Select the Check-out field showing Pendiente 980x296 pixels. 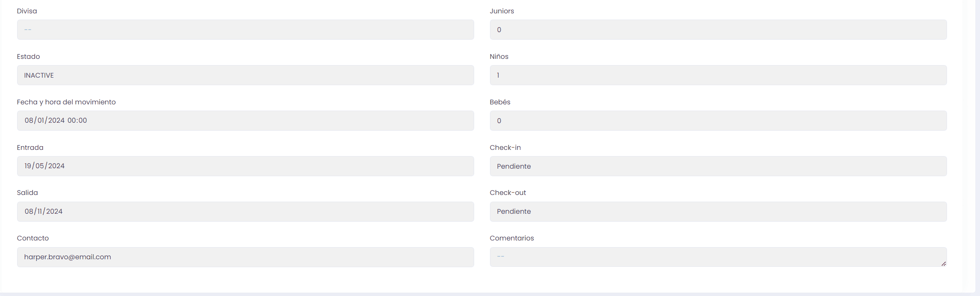(x=718, y=212)
